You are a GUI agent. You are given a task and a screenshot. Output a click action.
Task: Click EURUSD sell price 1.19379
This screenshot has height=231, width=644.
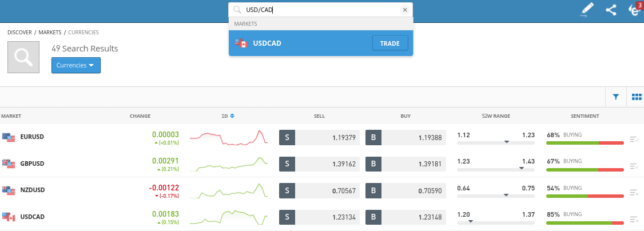point(344,137)
